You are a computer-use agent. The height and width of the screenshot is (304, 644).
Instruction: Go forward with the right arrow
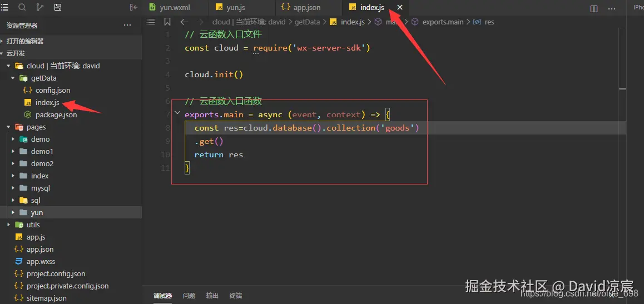200,22
